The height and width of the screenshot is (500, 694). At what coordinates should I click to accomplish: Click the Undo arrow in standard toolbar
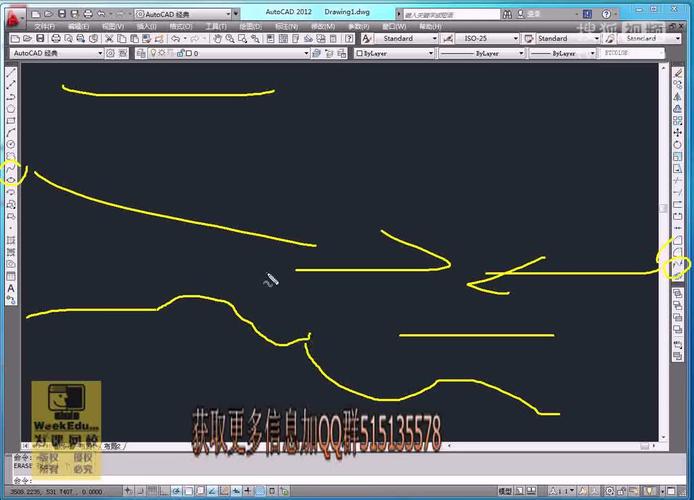175,39
